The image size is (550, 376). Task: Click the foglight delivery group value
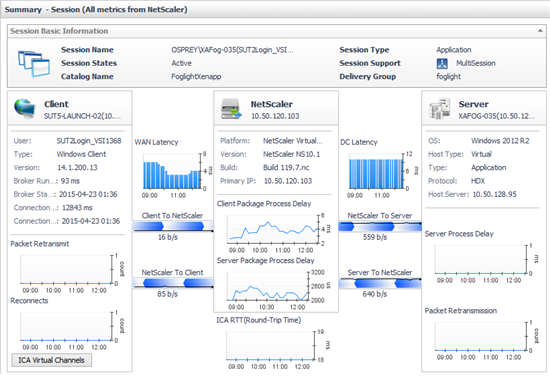[x=449, y=76]
